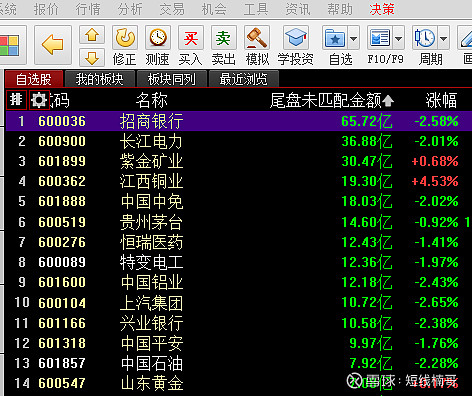Select the 贵州茅台 row

pos(239,222)
